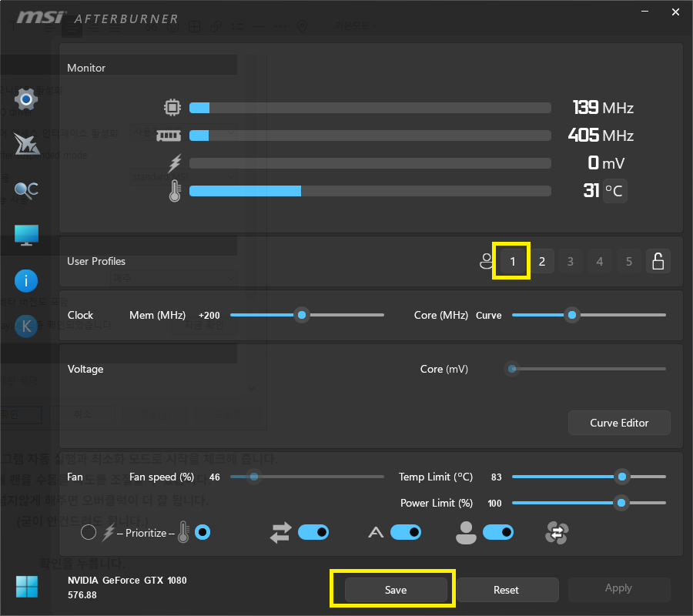Switch temperature unit with °C button

tap(614, 191)
